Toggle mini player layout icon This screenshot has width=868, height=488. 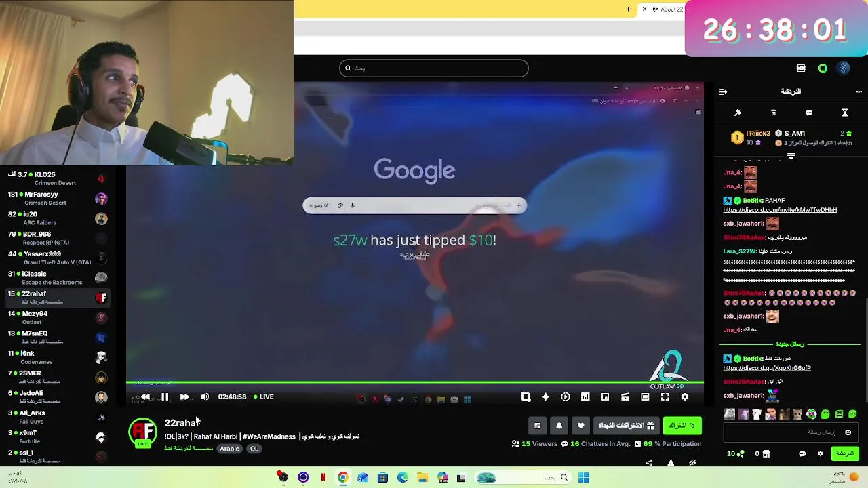pos(625,397)
